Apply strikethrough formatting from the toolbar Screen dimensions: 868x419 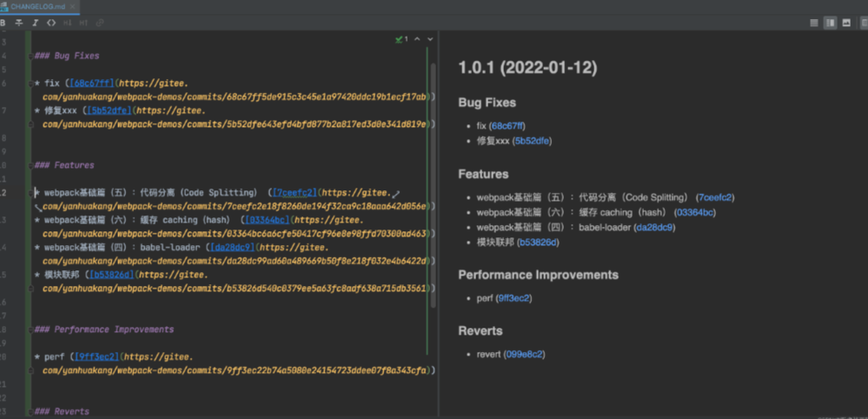[19, 23]
